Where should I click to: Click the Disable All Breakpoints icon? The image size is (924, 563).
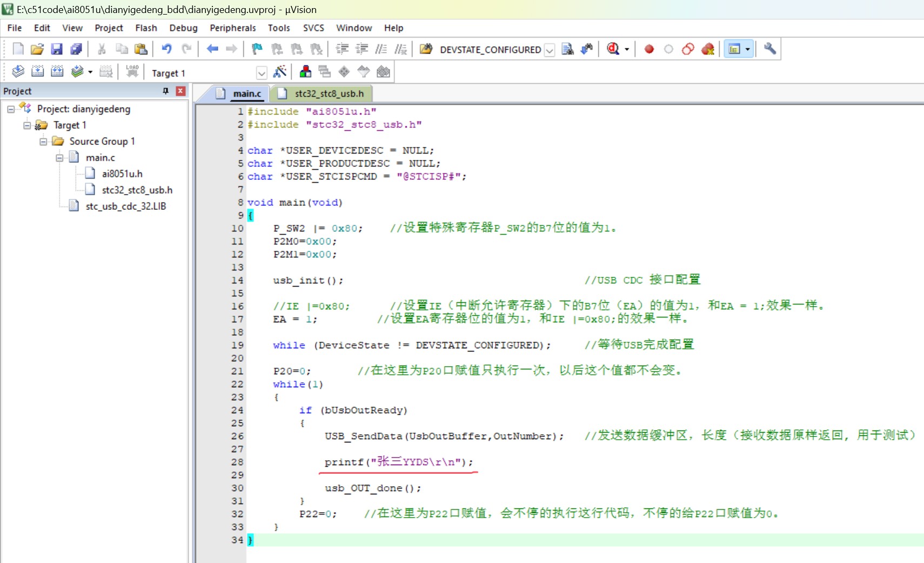pyautogui.click(x=688, y=49)
